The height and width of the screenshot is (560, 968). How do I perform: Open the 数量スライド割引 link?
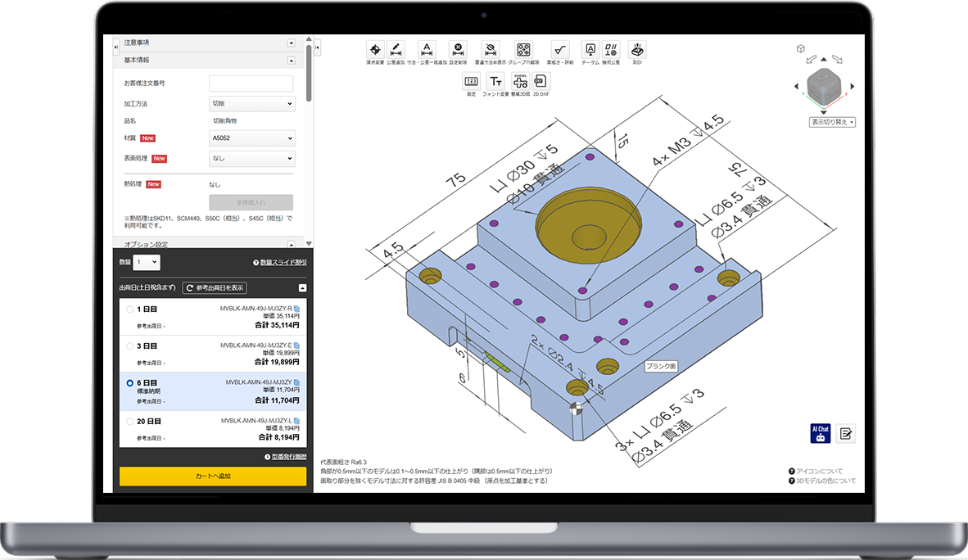(279, 263)
